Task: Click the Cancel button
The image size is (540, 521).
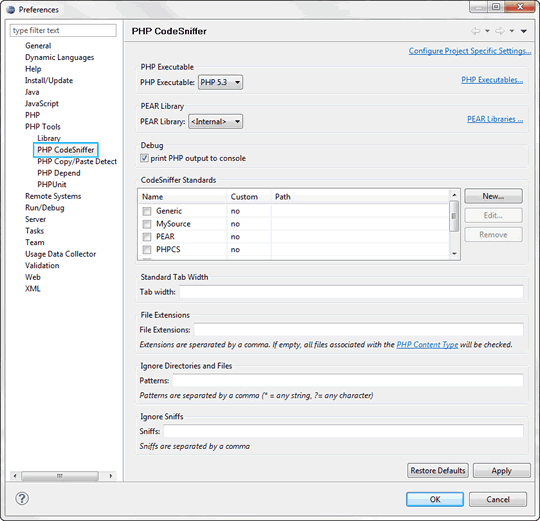Action: [498, 499]
